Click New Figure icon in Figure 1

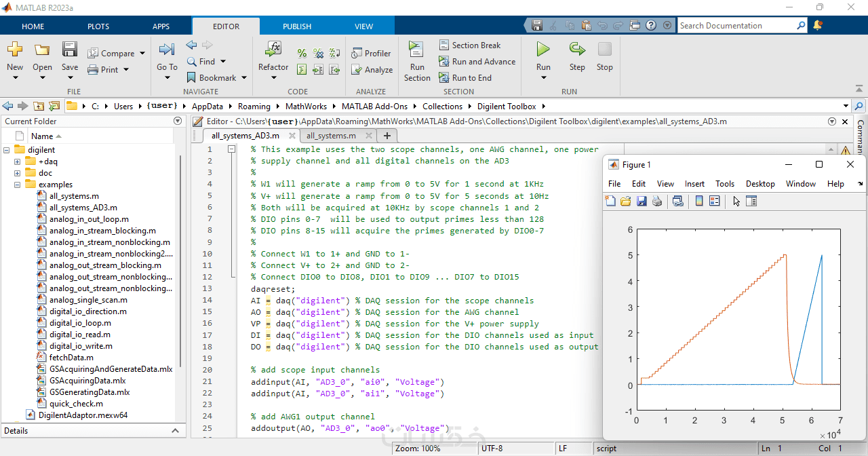pos(610,201)
